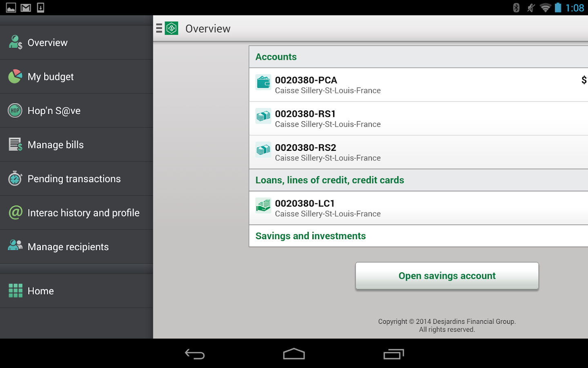Click the My budget pie chart icon
This screenshot has height=368, width=588.
coord(15,76)
